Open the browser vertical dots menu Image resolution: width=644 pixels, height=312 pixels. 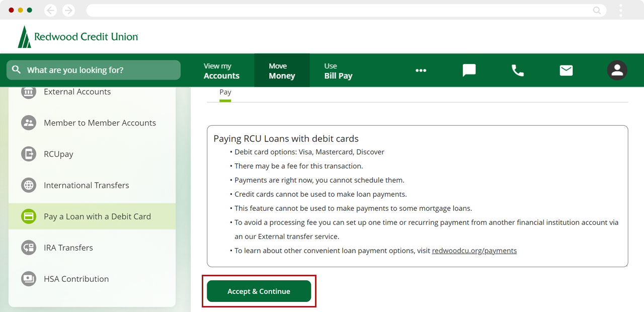621,10
